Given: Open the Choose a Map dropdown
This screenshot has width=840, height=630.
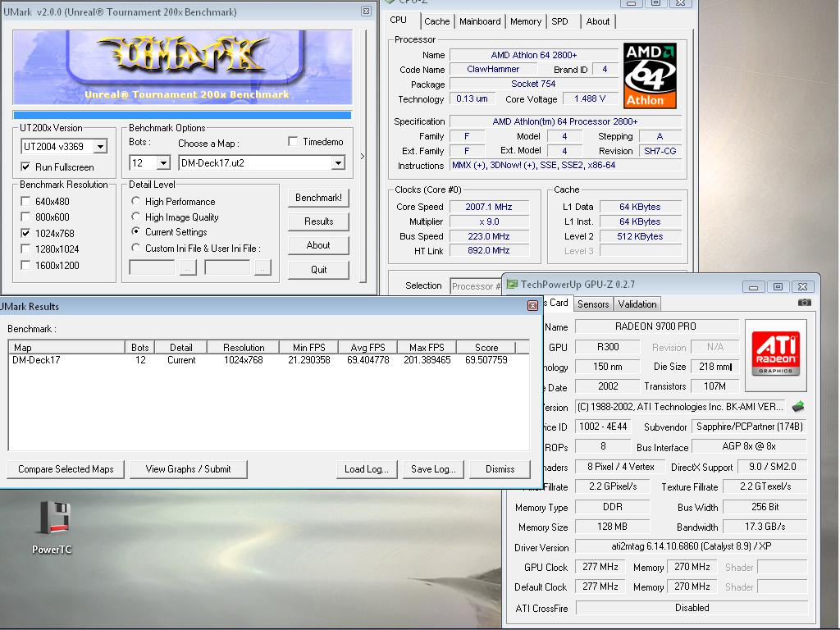Looking at the screenshot, I should click(x=338, y=163).
